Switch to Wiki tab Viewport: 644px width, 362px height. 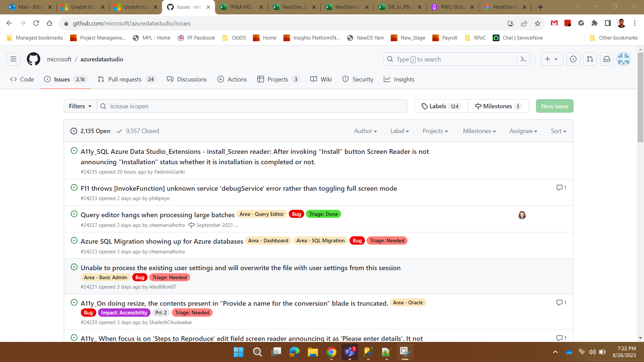coord(321,79)
